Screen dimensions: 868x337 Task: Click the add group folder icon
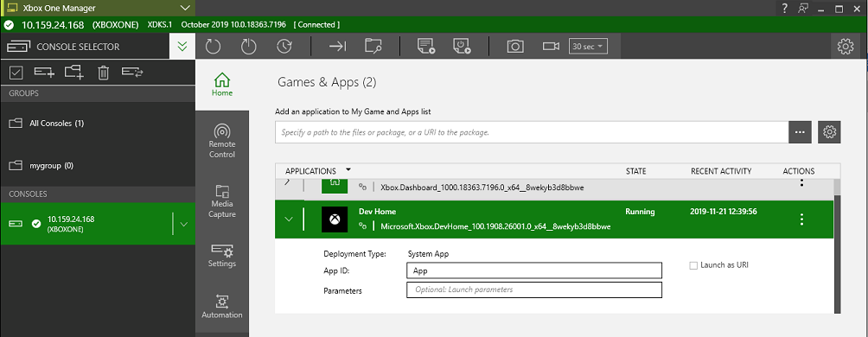coord(73,72)
